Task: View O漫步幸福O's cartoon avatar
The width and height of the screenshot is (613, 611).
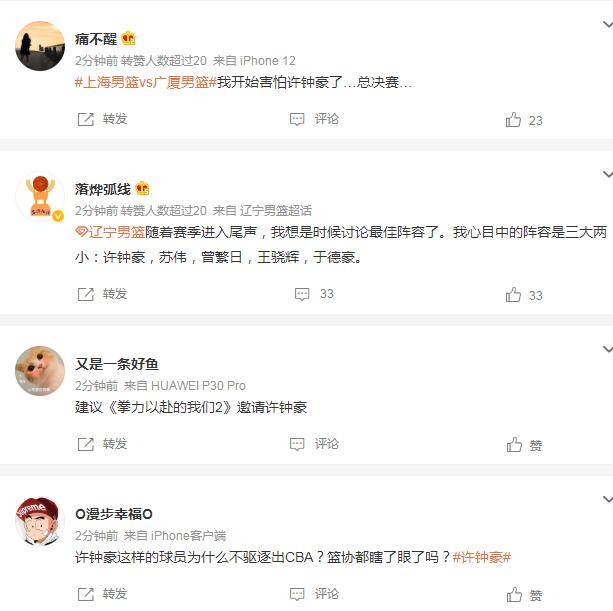Action: pyautogui.click(x=40, y=521)
